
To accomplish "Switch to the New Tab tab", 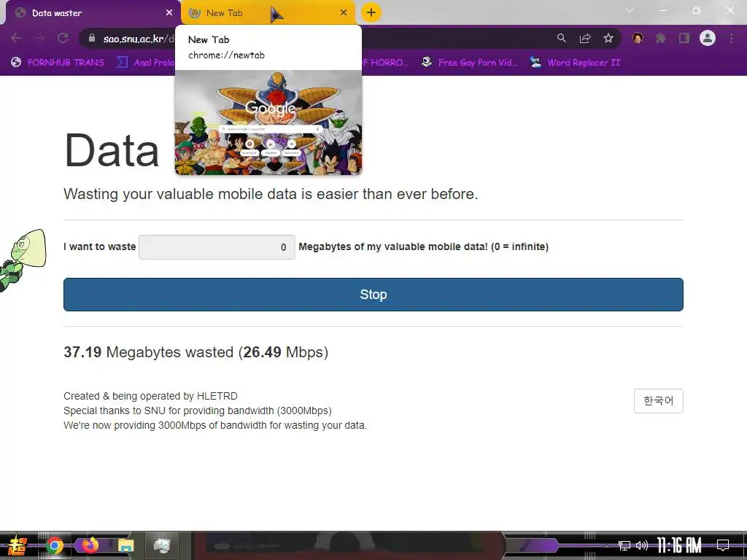I will 268,13.
